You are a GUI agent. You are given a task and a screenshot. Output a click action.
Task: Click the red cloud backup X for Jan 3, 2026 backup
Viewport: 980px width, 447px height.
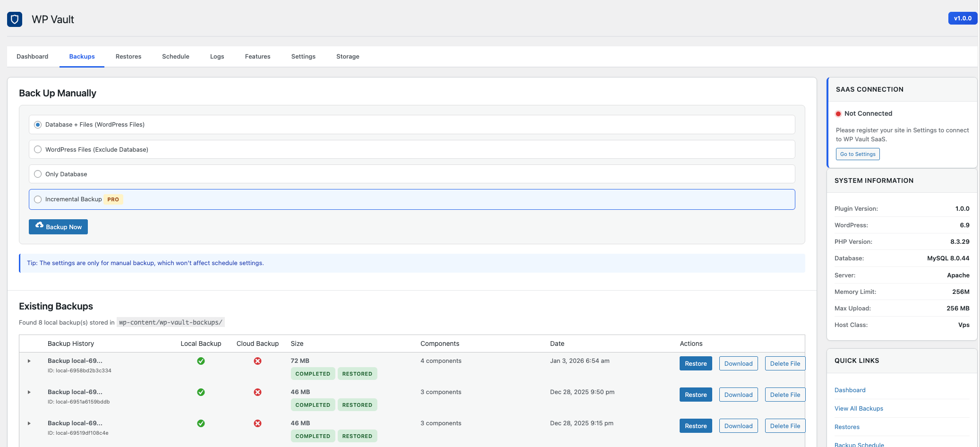click(x=257, y=361)
